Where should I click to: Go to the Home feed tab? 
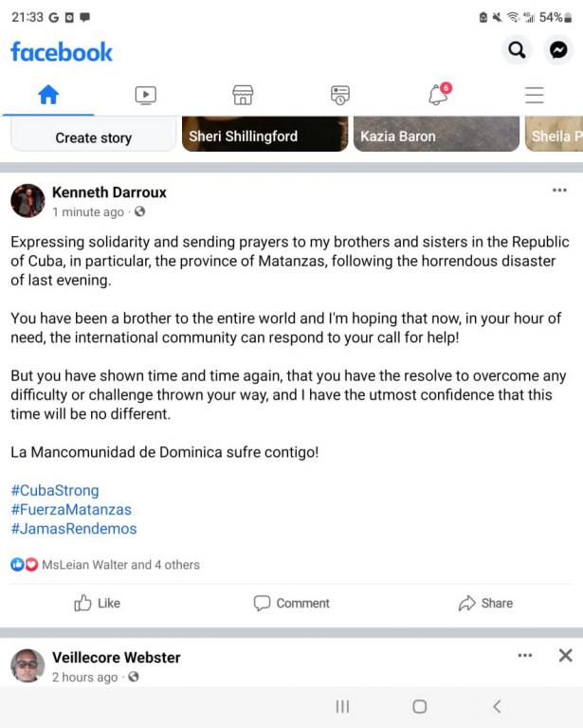(x=48, y=95)
